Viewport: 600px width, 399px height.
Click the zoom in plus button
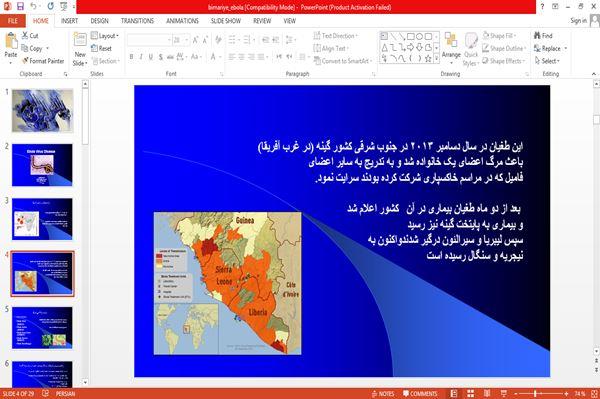[x=566, y=394]
